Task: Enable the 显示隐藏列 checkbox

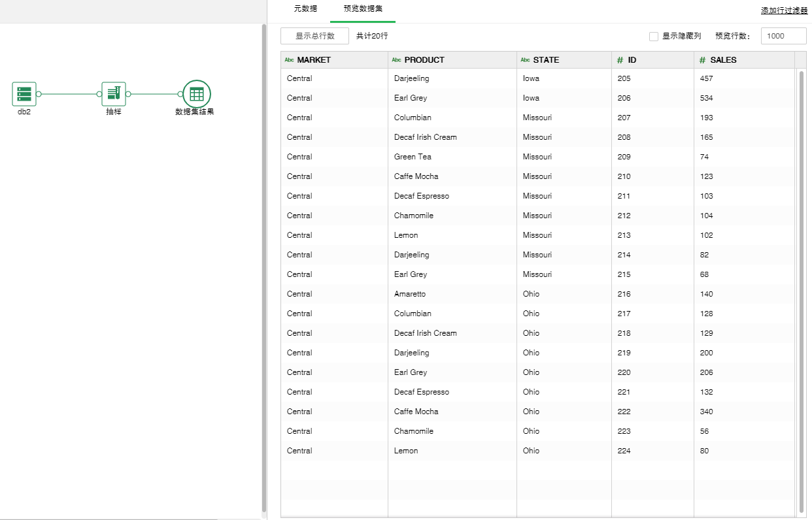Action: pos(654,37)
